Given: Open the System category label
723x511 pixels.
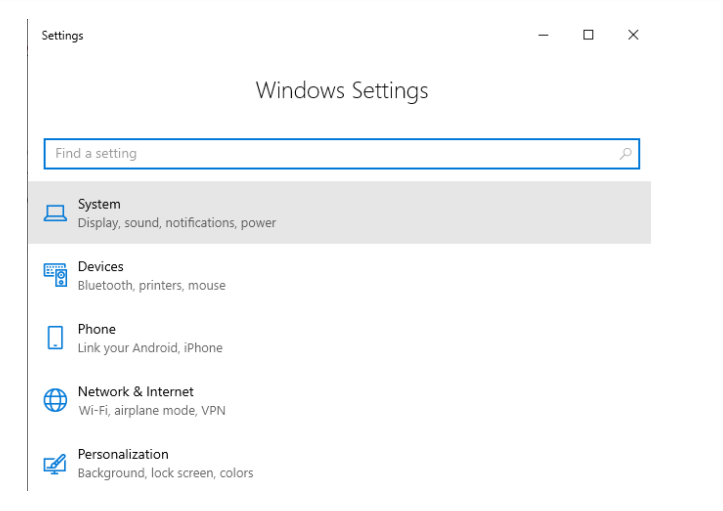Looking at the screenshot, I should pos(99,204).
